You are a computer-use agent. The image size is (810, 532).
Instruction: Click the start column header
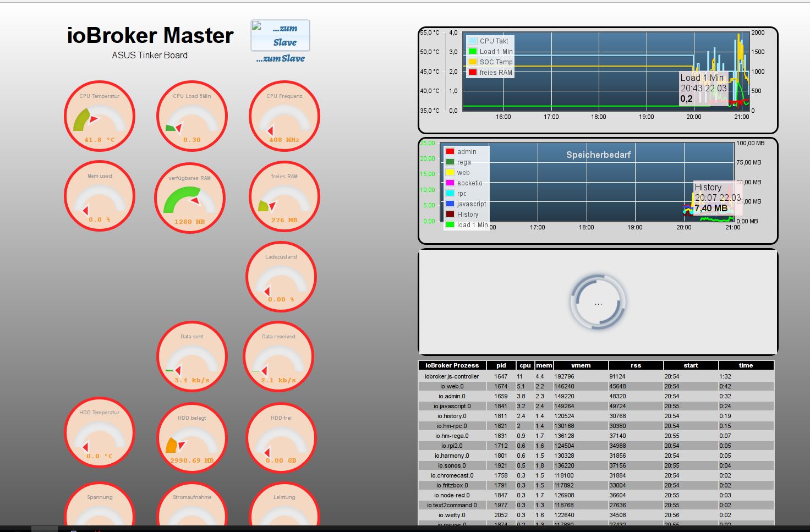tap(691, 365)
